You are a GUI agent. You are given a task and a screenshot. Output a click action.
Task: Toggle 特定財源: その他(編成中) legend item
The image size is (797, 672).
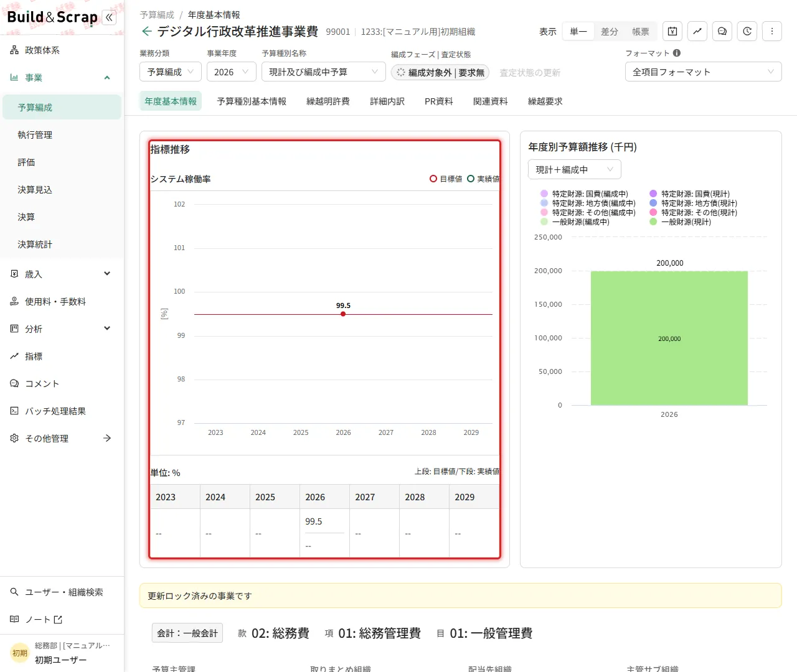click(588, 213)
